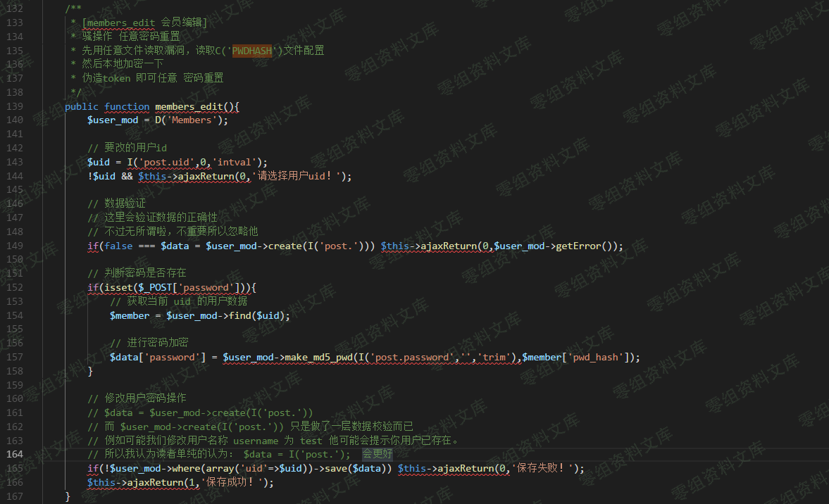The image size is (829, 504).
Task: Place cursor on $user_mod = D('Members') line
Action: 158,120
